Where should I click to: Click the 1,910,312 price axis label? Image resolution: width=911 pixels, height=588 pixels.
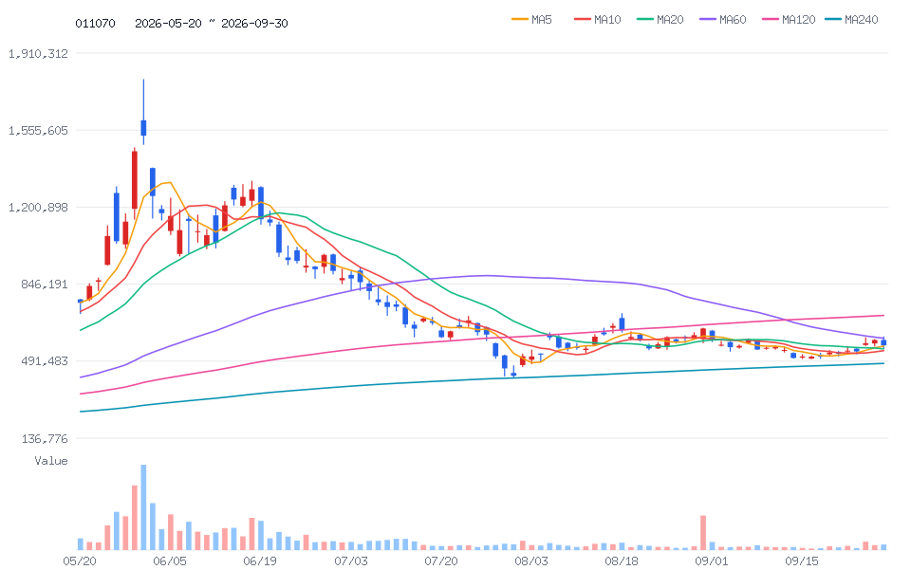(x=38, y=53)
